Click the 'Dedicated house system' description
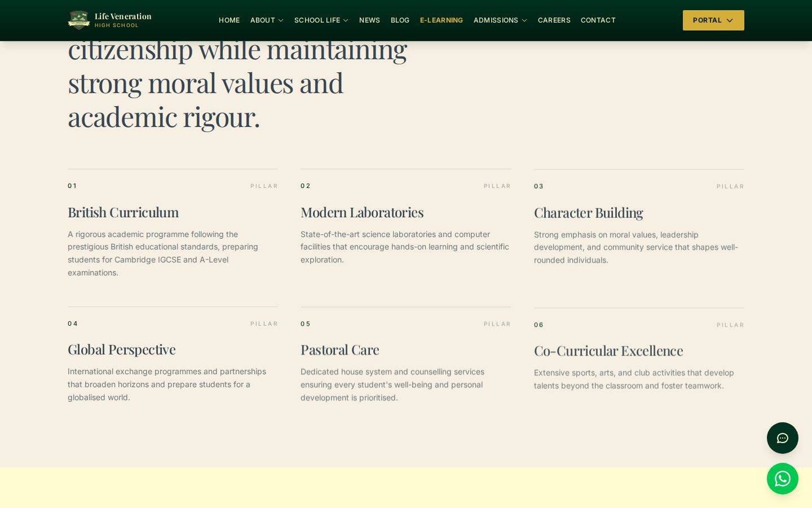The height and width of the screenshot is (508, 812). [392, 384]
